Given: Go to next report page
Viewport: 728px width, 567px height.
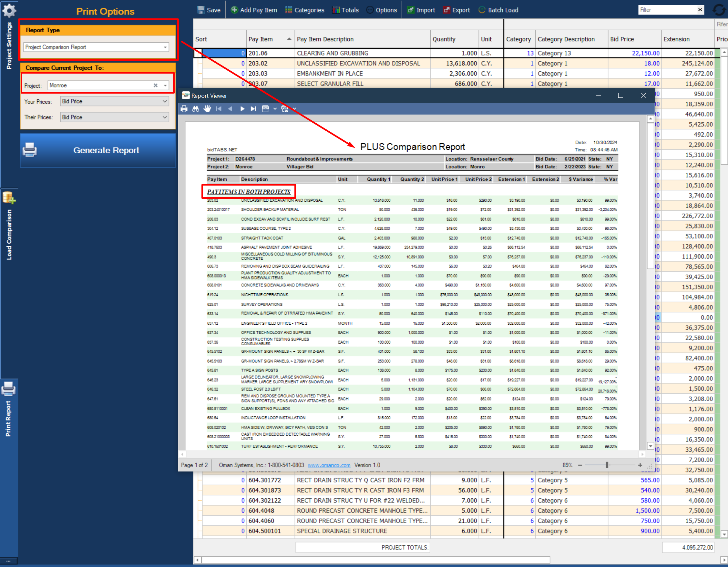Looking at the screenshot, I should coord(242,109).
